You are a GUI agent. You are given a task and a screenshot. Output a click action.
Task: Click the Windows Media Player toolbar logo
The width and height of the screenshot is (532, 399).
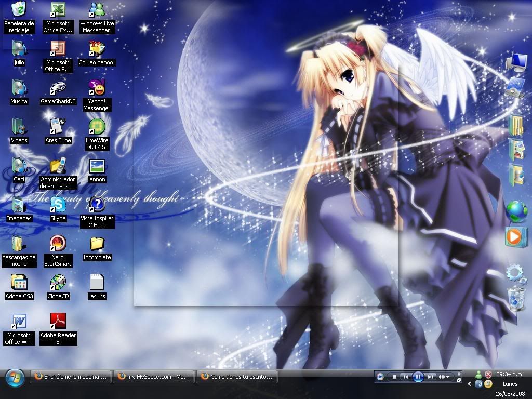click(380, 377)
